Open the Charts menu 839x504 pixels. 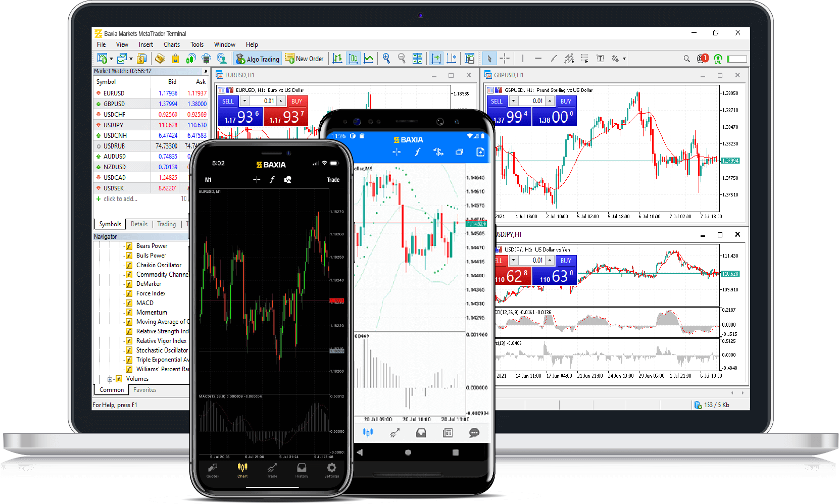tap(172, 44)
